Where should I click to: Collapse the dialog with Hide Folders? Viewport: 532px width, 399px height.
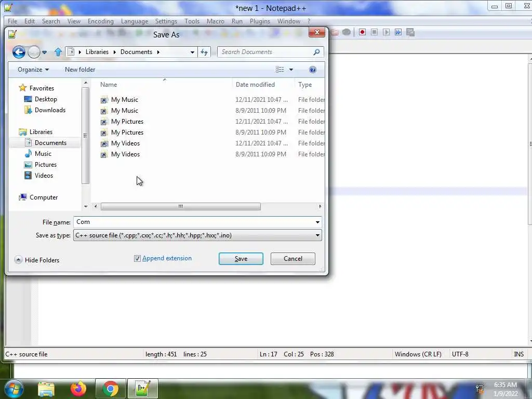coord(37,260)
